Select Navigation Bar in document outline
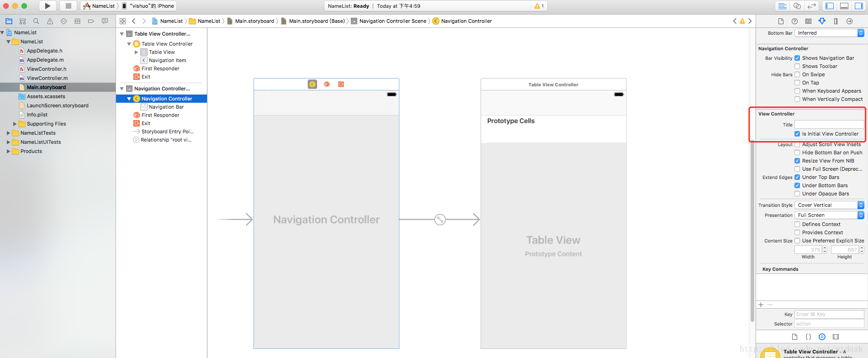The height and width of the screenshot is (358, 868). (x=166, y=107)
